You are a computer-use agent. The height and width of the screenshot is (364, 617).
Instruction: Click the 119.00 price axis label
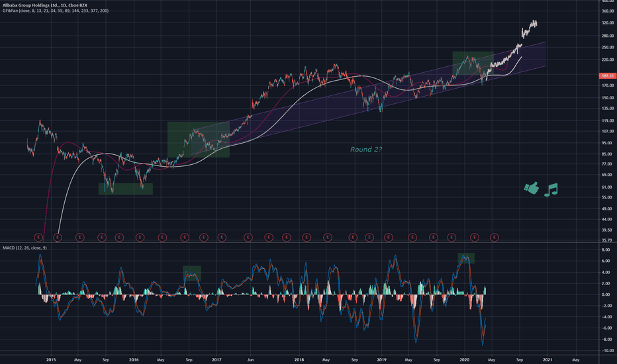(x=608, y=121)
